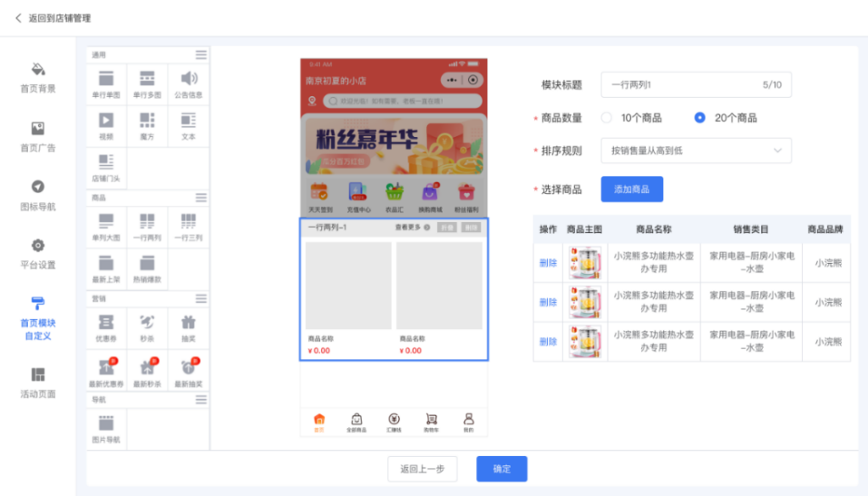The width and height of the screenshot is (868, 496).
Task: Tap 换购商城 bag icon in preview
Action: click(430, 198)
